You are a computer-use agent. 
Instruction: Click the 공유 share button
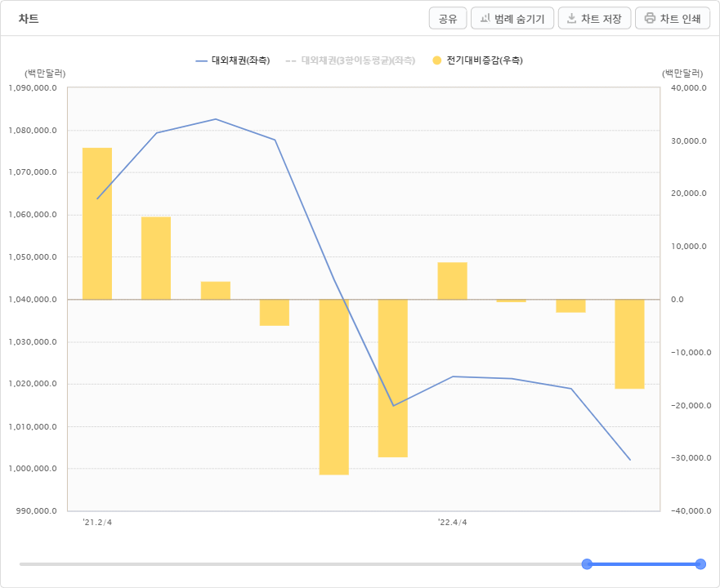coord(448,18)
